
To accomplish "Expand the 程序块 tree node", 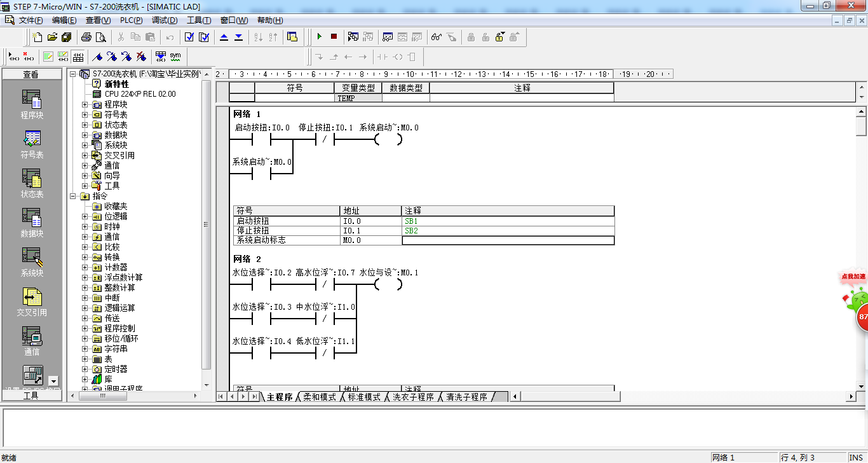I will click(85, 104).
